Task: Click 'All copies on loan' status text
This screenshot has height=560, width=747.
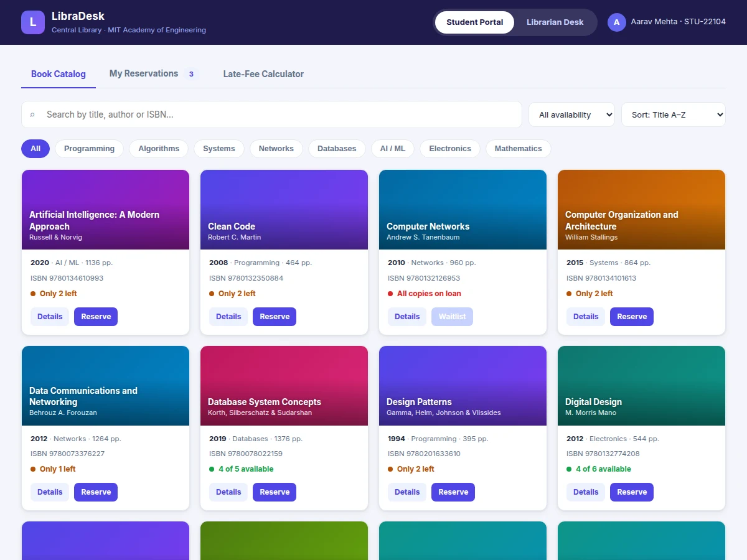Action: (429, 294)
